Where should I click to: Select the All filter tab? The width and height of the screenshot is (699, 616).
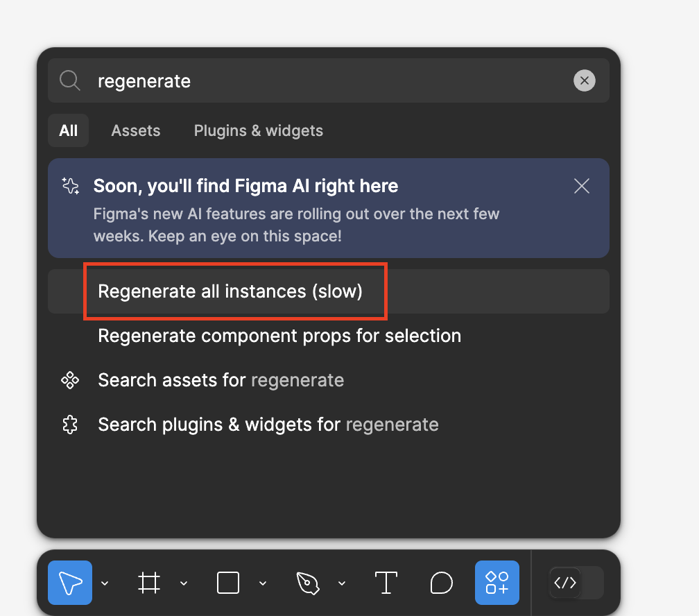coord(68,130)
